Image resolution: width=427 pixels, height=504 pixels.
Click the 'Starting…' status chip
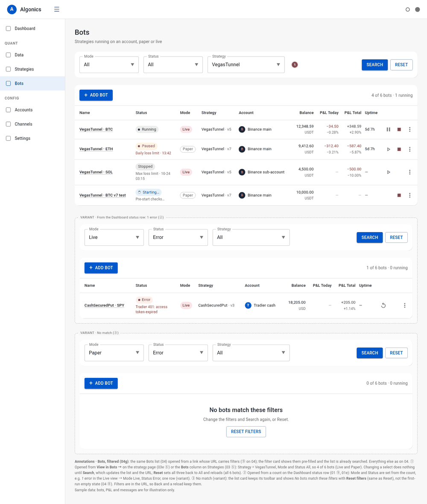coord(148,192)
